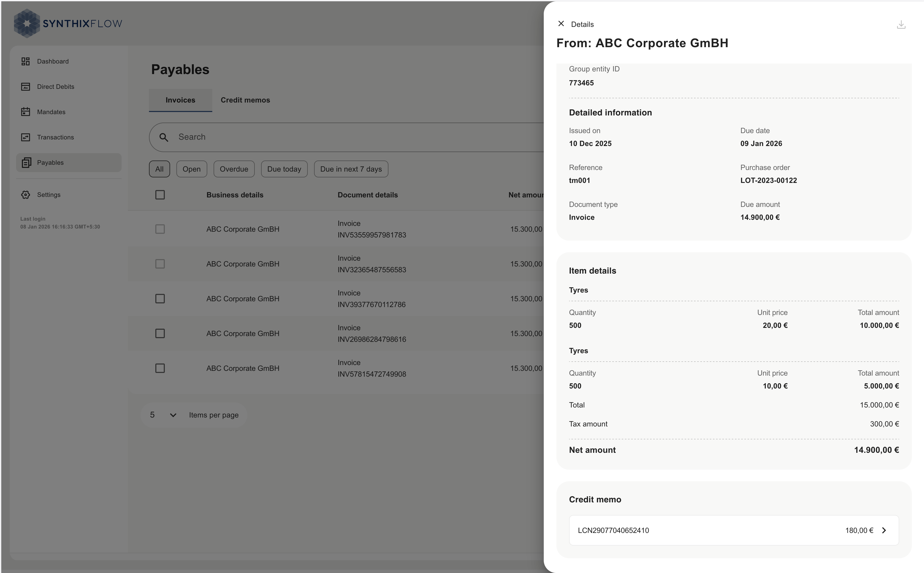Click reference value tm001
Image resolution: width=924 pixels, height=573 pixels.
pyautogui.click(x=579, y=180)
